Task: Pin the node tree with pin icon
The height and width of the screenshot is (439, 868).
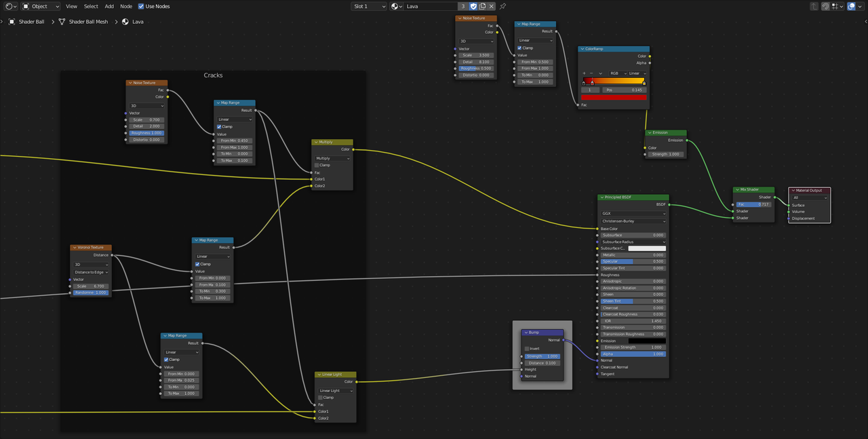Action: 502,6
